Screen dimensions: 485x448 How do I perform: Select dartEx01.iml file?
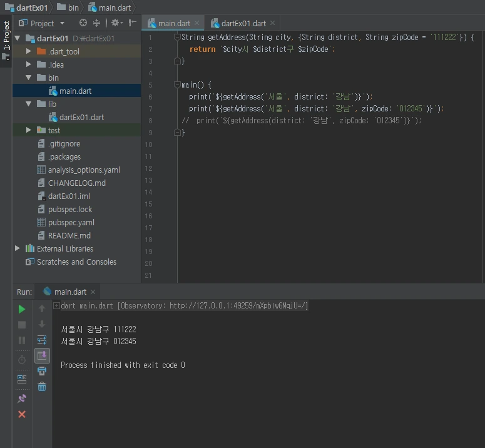point(77,196)
